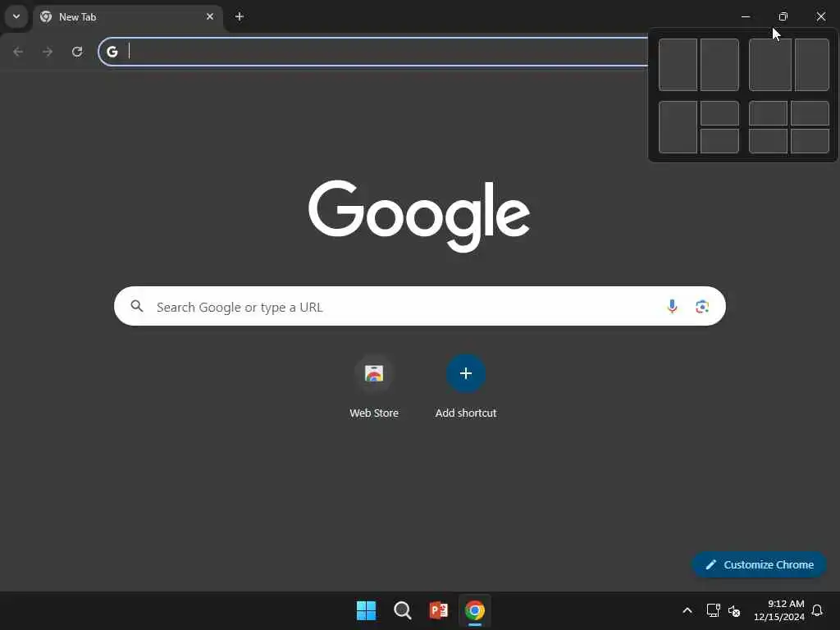Viewport: 840px width, 630px height.
Task: Click the Google icon in address bar
Action: (x=112, y=52)
